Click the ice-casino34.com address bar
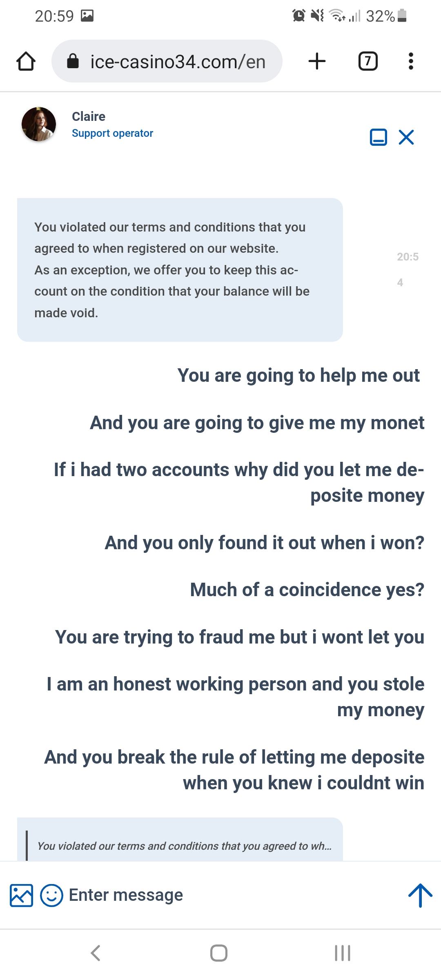The width and height of the screenshot is (441, 980). tap(167, 61)
